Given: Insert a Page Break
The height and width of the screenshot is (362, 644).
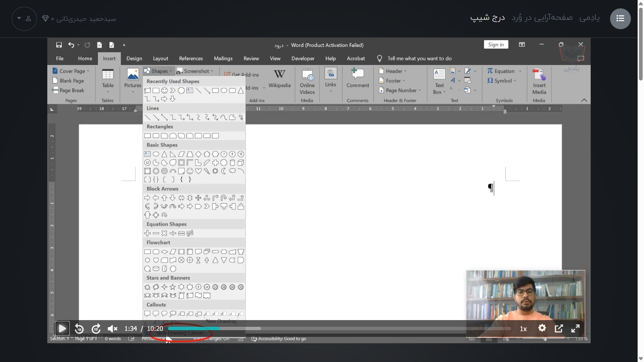Looking at the screenshot, I should 71,90.
